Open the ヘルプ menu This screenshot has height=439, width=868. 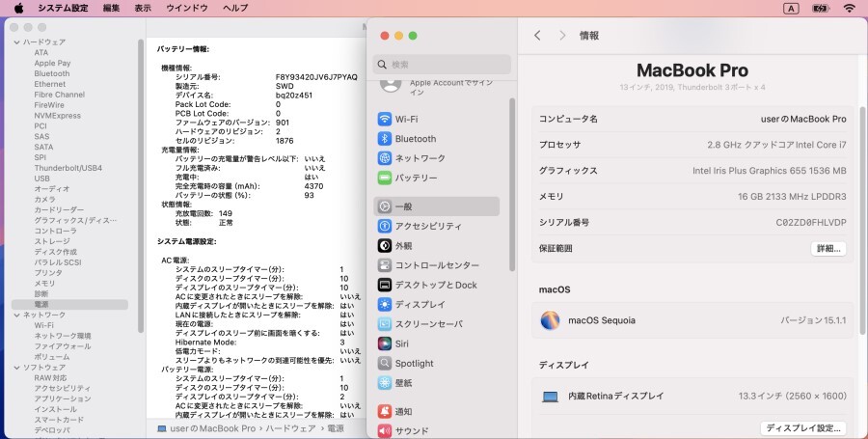coord(235,8)
